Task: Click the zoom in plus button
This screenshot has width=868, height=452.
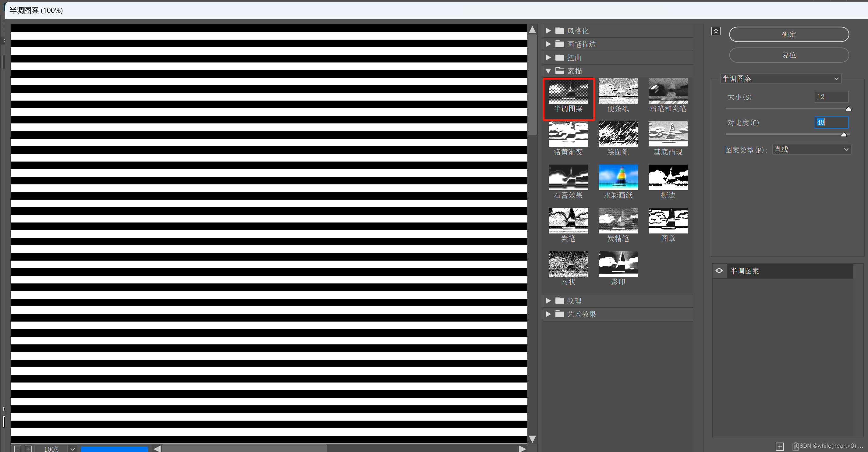Action: (28, 449)
